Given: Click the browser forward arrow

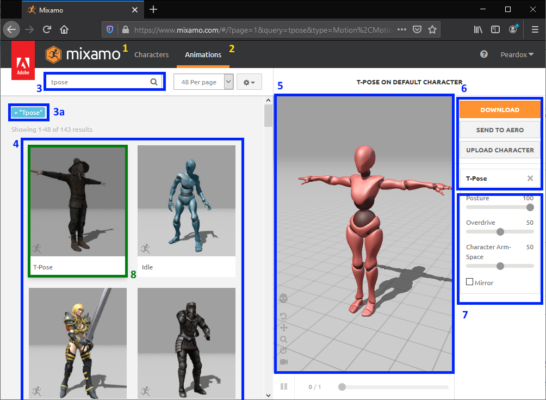Looking at the screenshot, I should [x=29, y=30].
